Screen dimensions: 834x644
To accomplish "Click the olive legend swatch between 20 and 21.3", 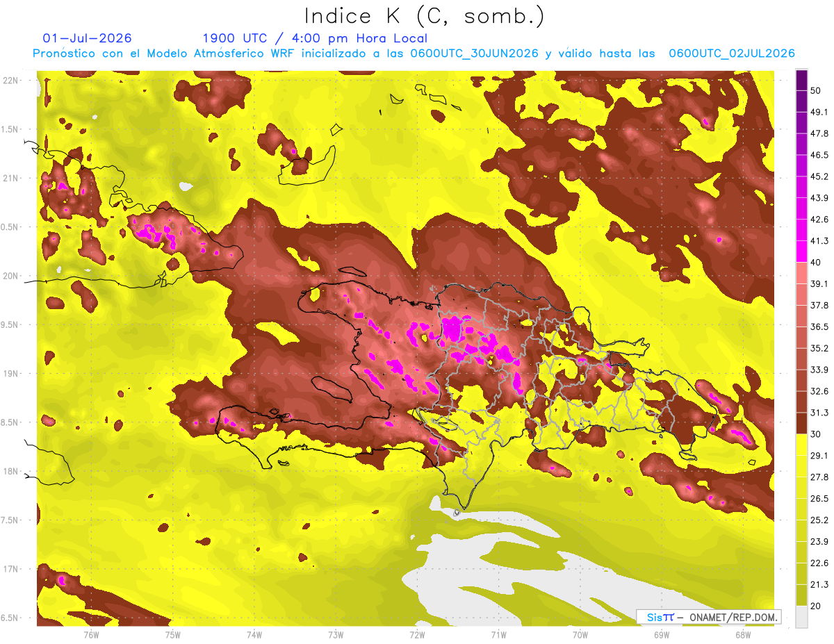I will [801, 595].
